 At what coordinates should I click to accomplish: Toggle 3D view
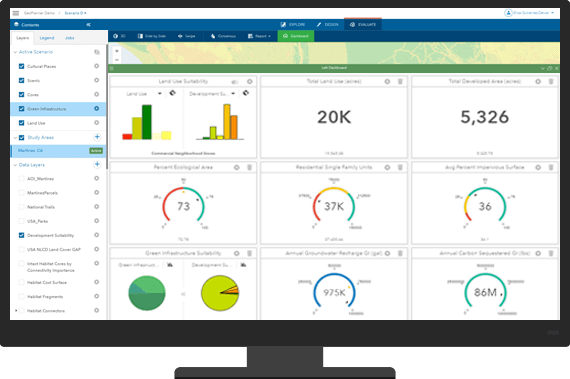(x=119, y=36)
